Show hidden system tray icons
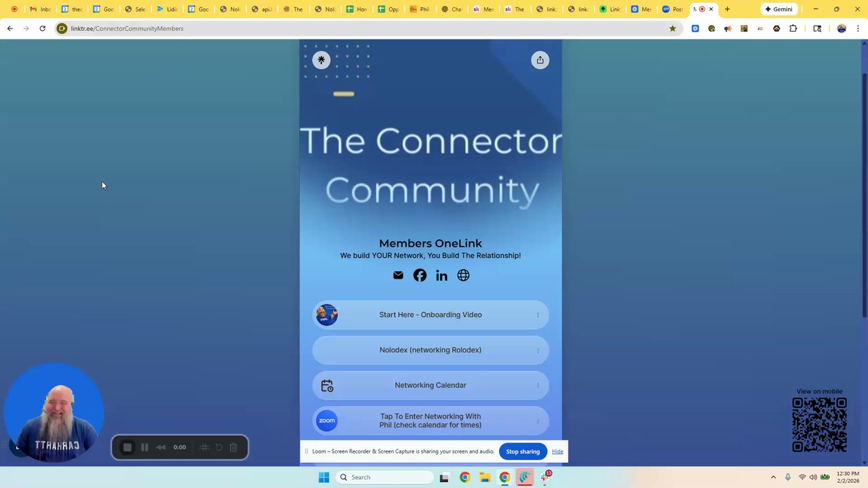Viewport: 868px width, 488px height. click(x=773, y=477)
